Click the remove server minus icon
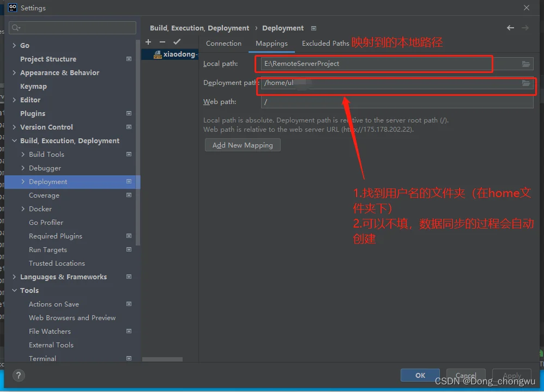The width and height of the screenshot is (544, 392). pos(162,42)
